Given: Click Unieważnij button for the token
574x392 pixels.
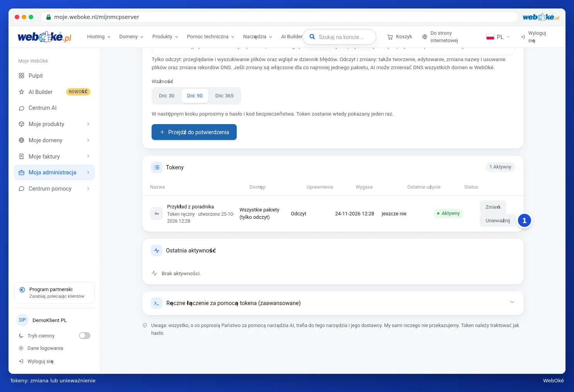Looking at the screenshot, I should [x=498, y=221].
